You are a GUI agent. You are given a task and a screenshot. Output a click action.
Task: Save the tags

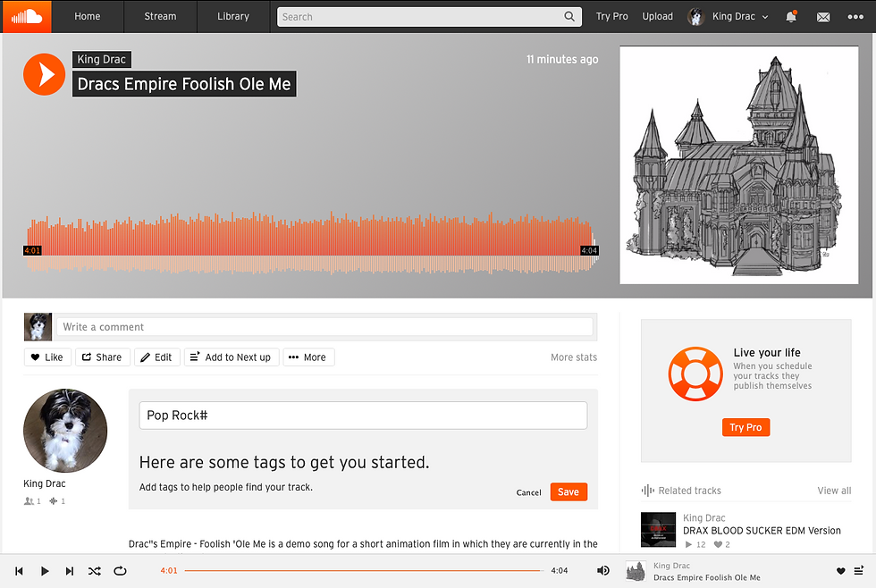pyautogui.click(x=569, y=492)
